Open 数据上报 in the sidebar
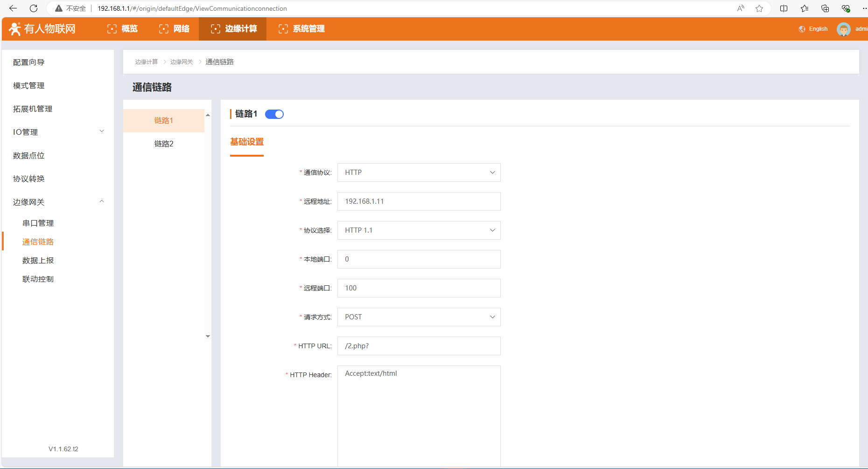The image size is (868, 469). tap(38, 260)
